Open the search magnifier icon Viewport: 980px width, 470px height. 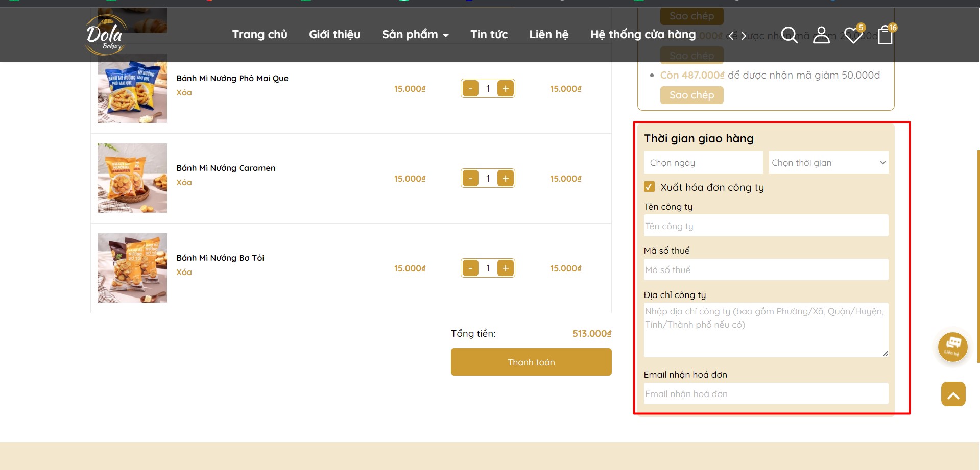point(789,35)
